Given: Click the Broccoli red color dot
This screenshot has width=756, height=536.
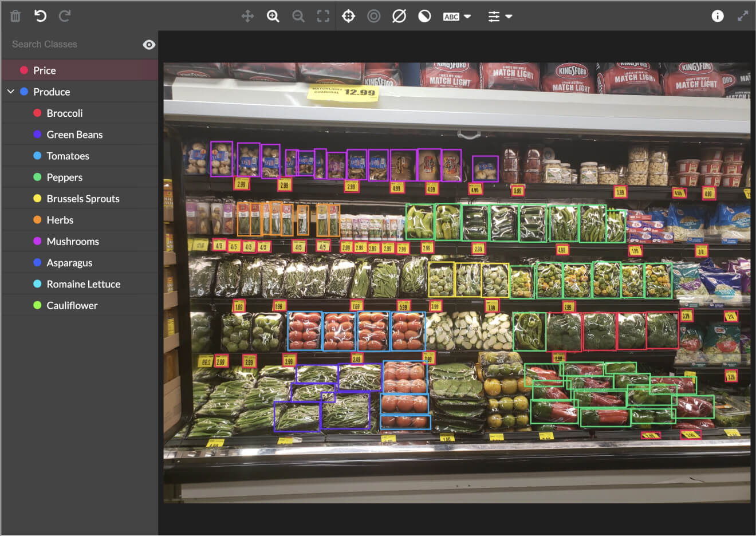Looking at the screenshot, I should [37, 113].
